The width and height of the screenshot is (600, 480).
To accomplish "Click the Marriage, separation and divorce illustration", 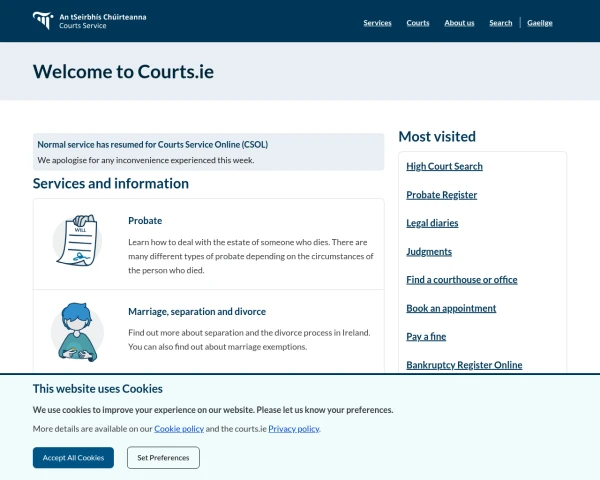I will coord(77,332).
